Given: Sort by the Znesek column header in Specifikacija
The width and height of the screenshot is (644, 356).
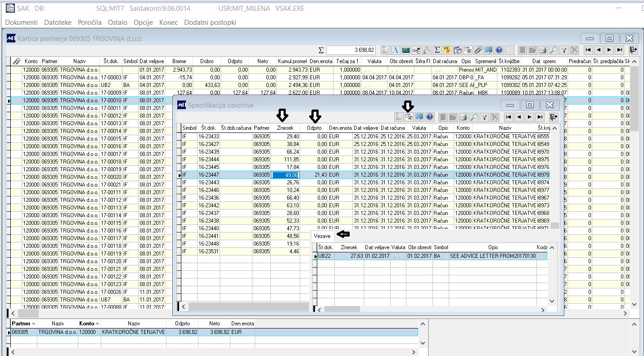Looking at the screenshot, I should click(x=285, y=128).
